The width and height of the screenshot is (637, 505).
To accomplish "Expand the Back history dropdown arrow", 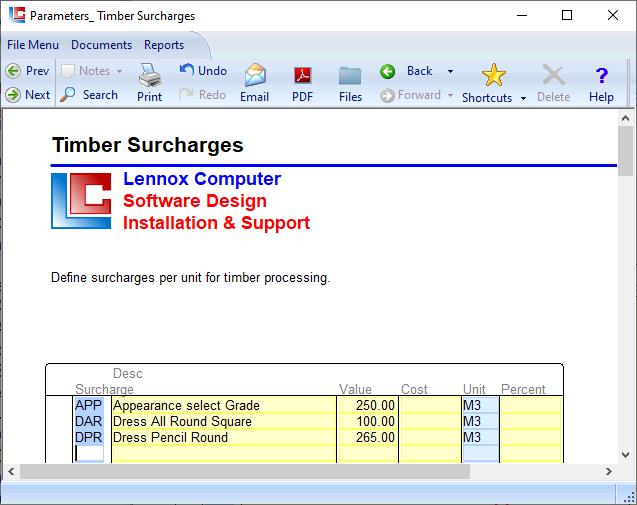I will point(451,72).
